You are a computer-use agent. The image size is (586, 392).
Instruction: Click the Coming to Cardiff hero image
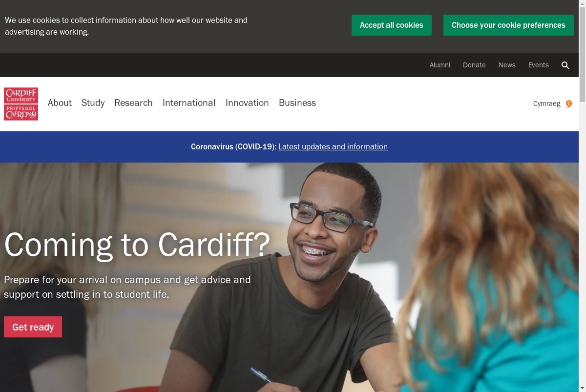(x=289, y=277)
